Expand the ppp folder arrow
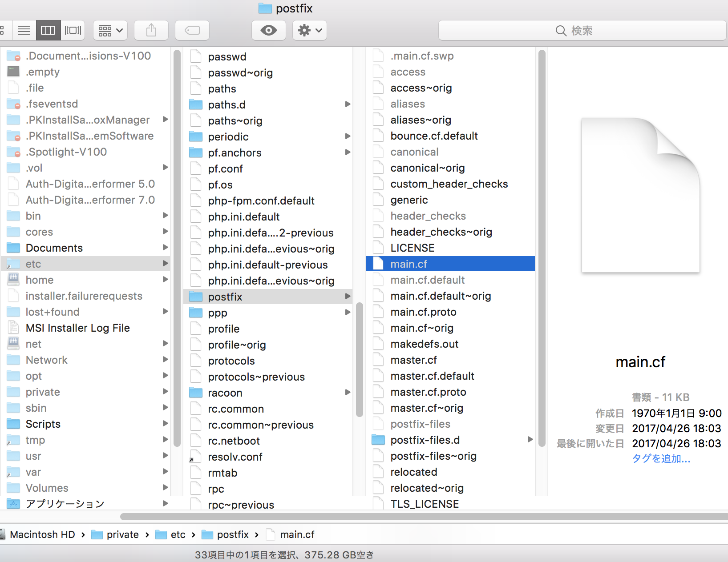 click(348, 312)
